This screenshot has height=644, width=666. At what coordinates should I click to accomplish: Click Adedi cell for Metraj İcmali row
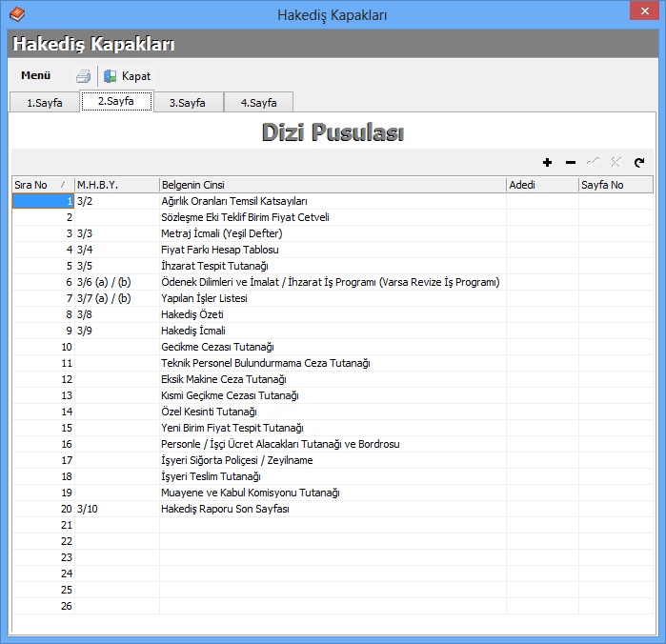(541, 233)
